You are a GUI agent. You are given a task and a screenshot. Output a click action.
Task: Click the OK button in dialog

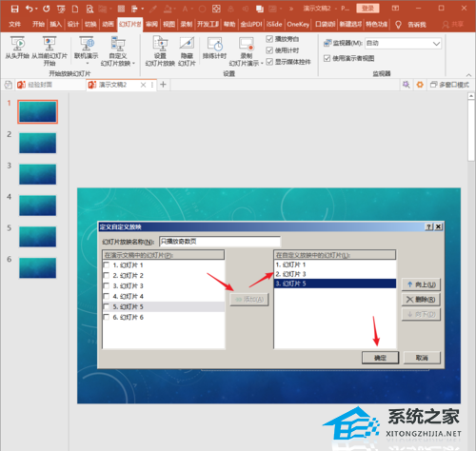(x=380, y=358)
